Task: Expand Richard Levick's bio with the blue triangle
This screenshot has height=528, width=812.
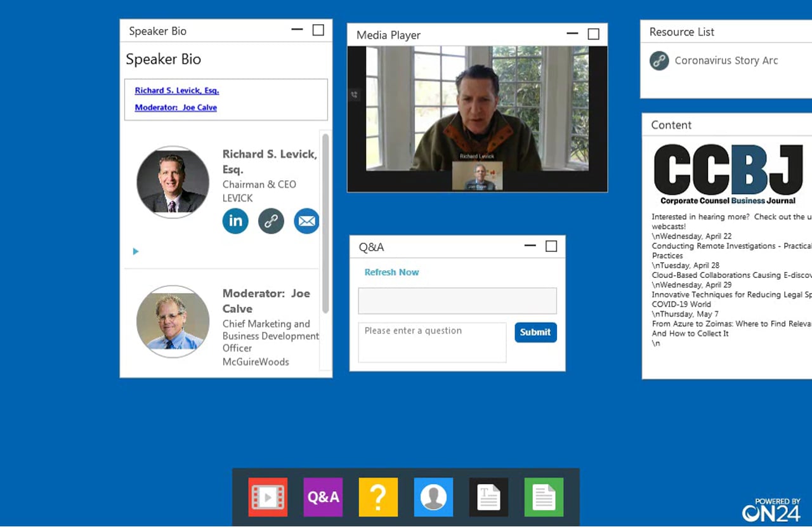Action: 136,251
